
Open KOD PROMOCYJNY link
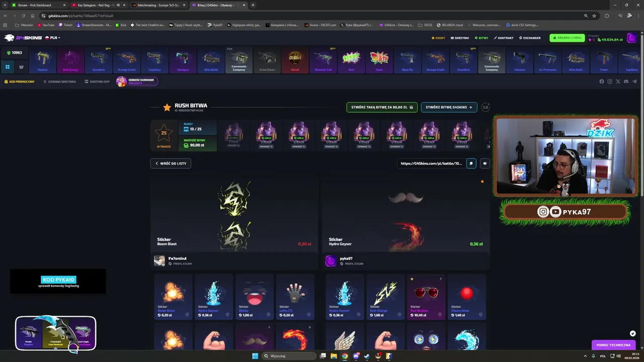tap(20, 81)
